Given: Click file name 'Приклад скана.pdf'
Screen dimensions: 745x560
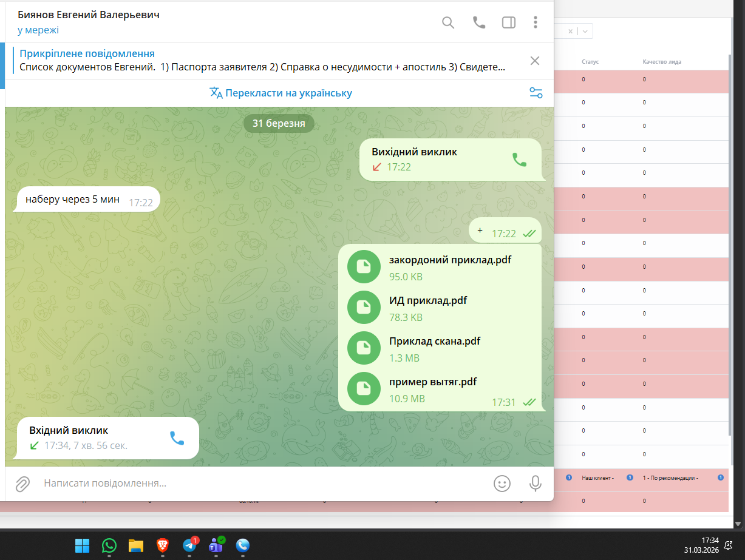Looking at the screenshot, I should (x=435, y=341).
